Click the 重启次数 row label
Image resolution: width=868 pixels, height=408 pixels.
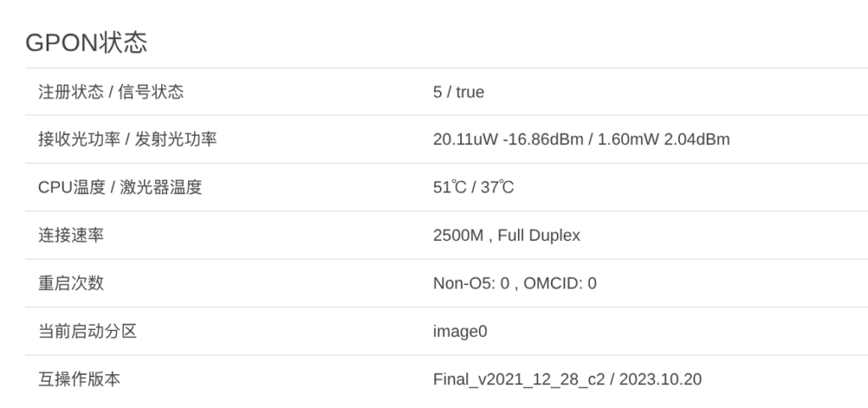pyautogui.click(x=70, y=283)
